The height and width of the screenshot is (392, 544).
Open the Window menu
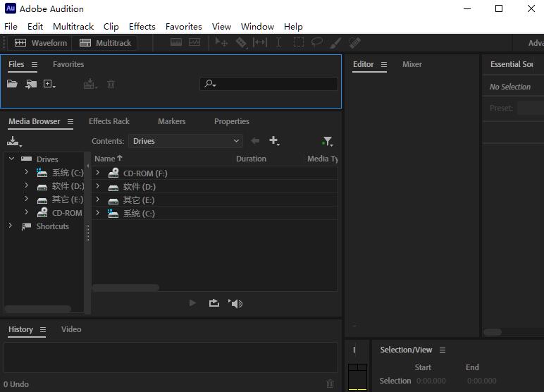tap(257, 27)
